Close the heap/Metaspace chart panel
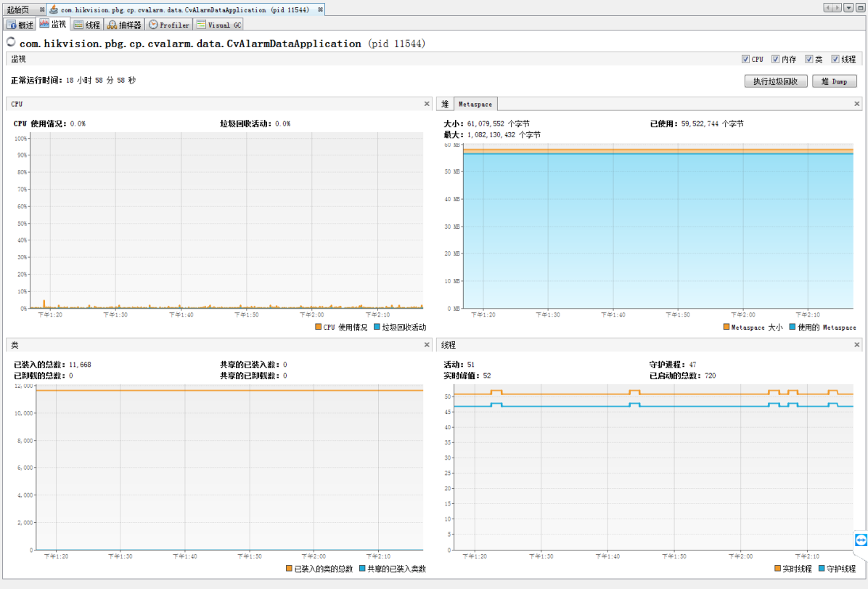This screenshot has height=589, width=868. [x=857, y=104]
